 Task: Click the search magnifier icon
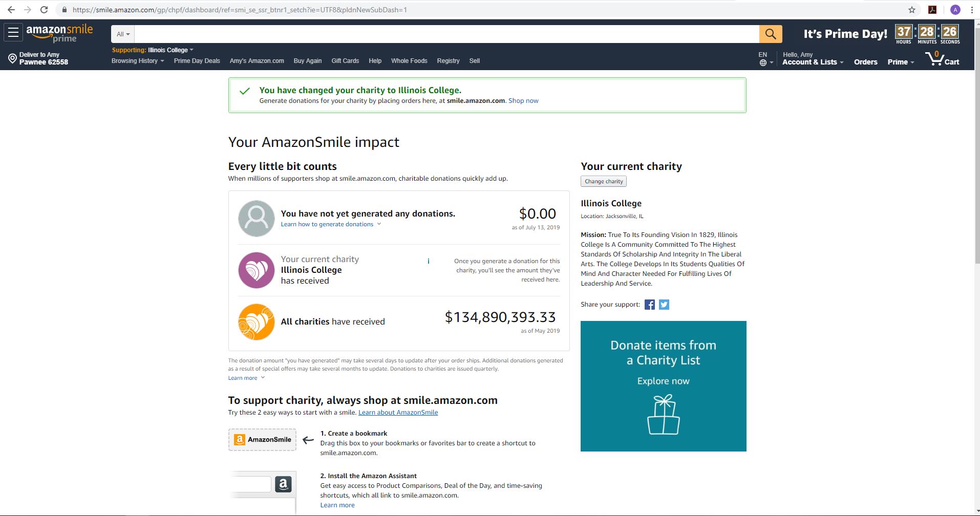pyautogui.click(x=770, y=34)
